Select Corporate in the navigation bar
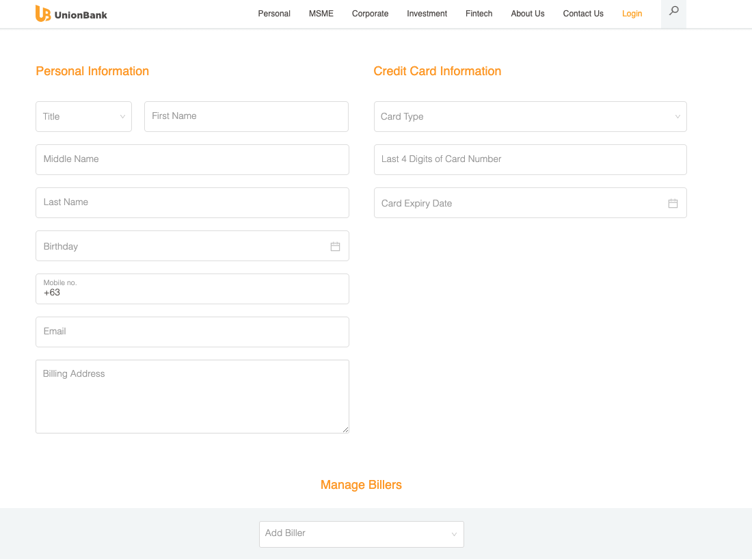This screenshot has height=560, width=752. (370, 14)
